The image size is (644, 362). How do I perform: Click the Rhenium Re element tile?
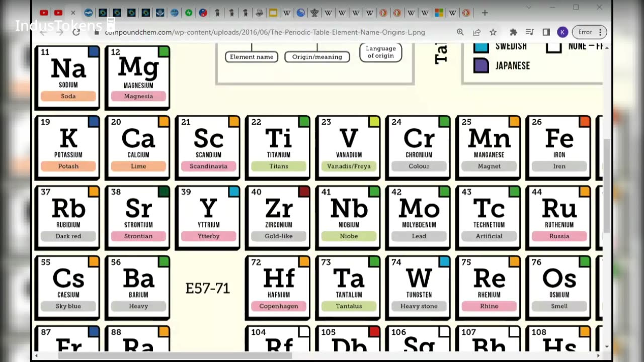[488, 288]
